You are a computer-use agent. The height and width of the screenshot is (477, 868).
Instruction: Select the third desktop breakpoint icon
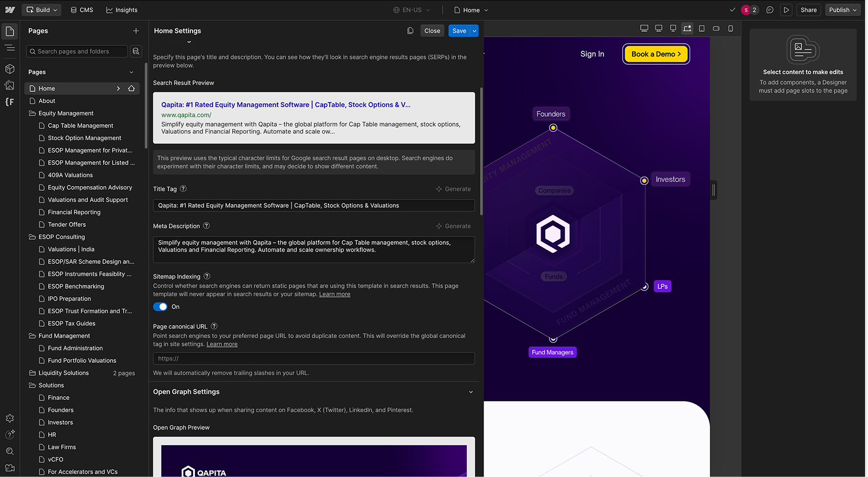[x=673, y=28]
